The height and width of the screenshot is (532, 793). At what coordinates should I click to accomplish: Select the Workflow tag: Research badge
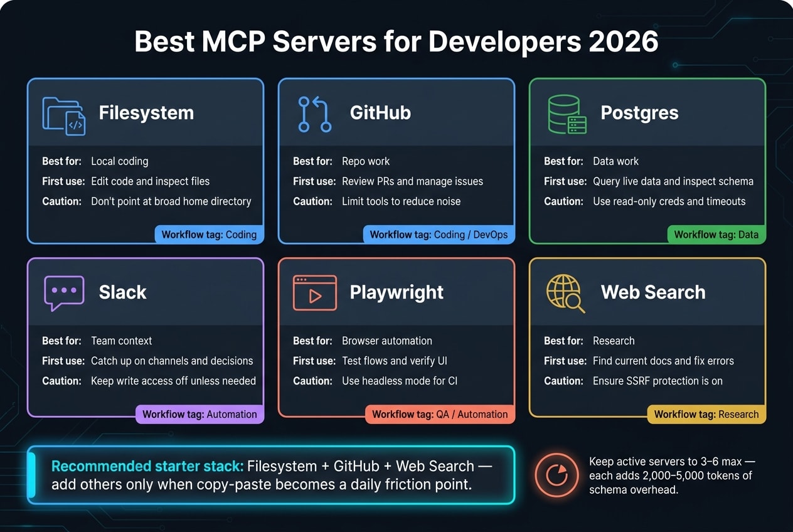coord(706,414)
